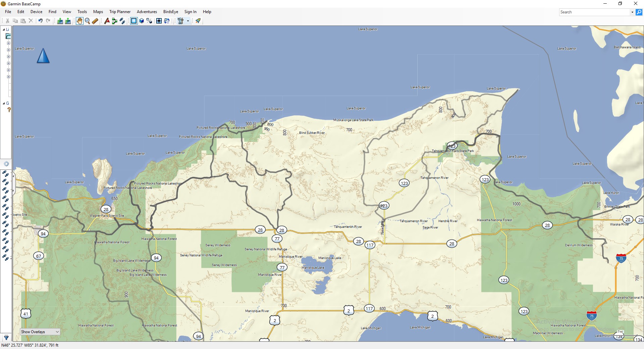Click the percent-style view icon
The height and width of the screenshot is (349, 644).
pyautogui.click(x=149, y=21)
